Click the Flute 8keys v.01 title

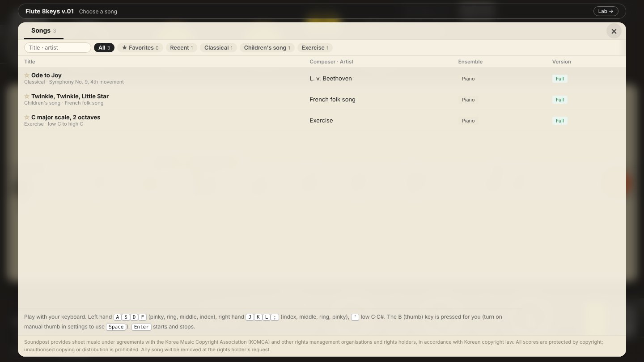[x=50, y=11]
